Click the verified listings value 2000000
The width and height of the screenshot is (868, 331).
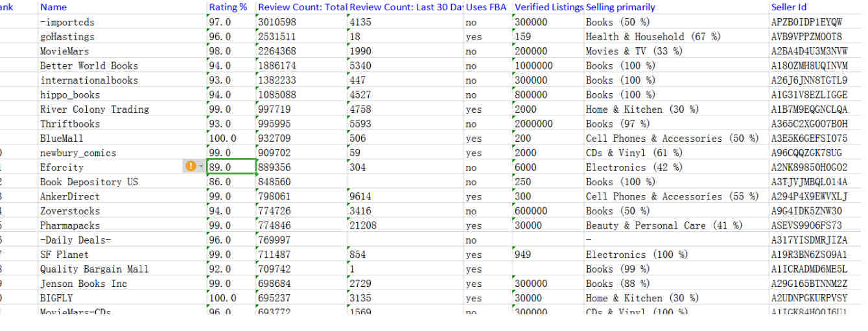[x=534, y=124]
